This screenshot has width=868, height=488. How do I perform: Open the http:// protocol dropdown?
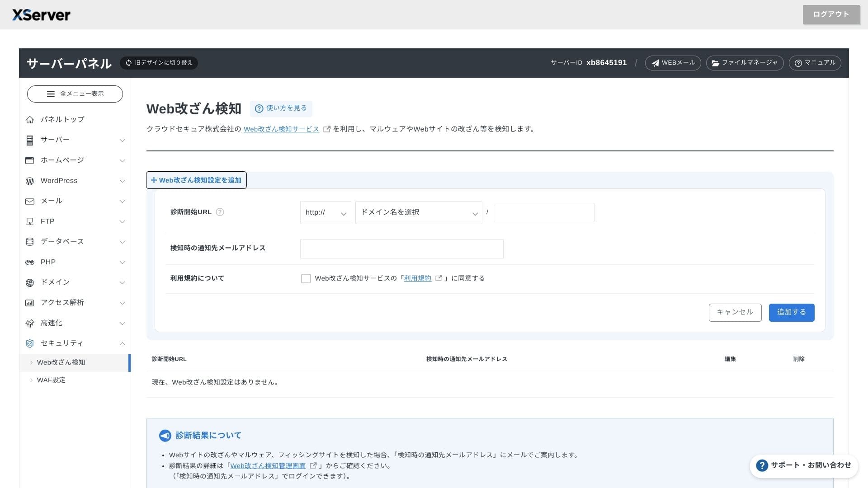pyautogui.click(x=325, y=212)
